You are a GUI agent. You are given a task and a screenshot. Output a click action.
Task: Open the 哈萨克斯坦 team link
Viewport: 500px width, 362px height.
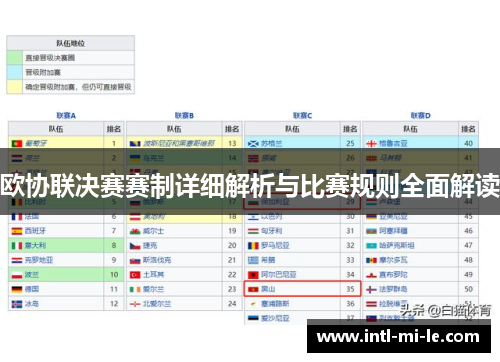pyautogui.click(x=397, y=246)
